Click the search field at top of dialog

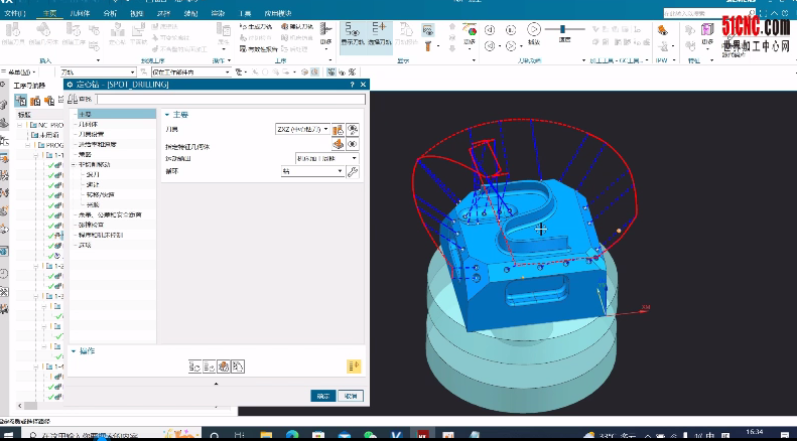pyautogui.click(x=230, y=100)
